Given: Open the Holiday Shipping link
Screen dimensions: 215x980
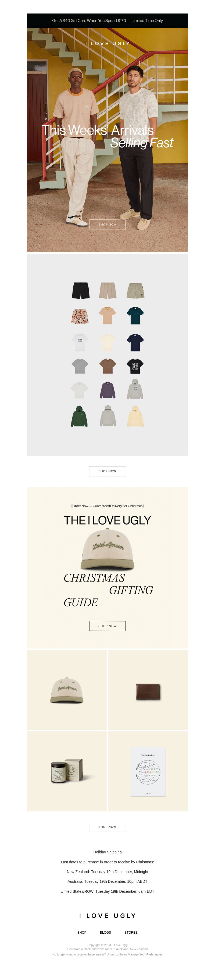Looking at the screenshot, I should coord(107,852).
